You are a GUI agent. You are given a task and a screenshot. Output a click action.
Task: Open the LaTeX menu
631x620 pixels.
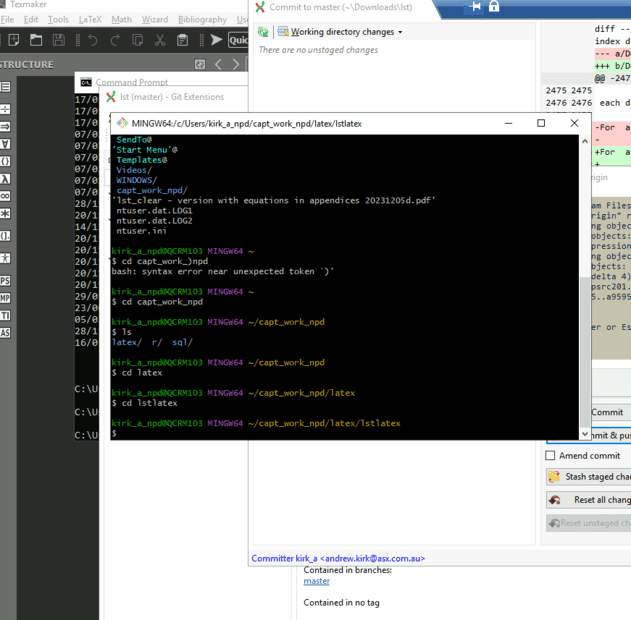88,19
